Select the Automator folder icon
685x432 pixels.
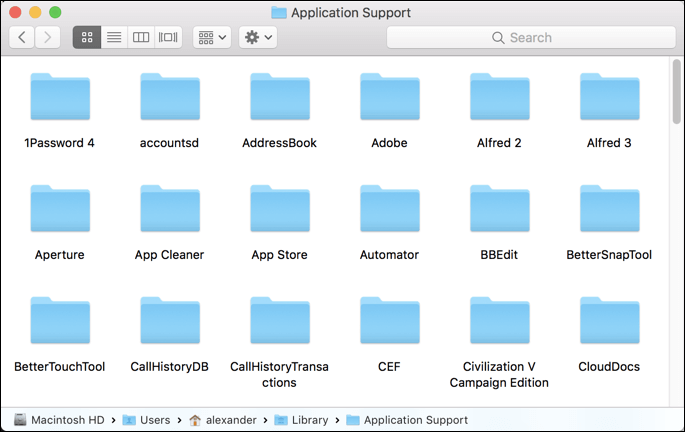pos(390,208)
